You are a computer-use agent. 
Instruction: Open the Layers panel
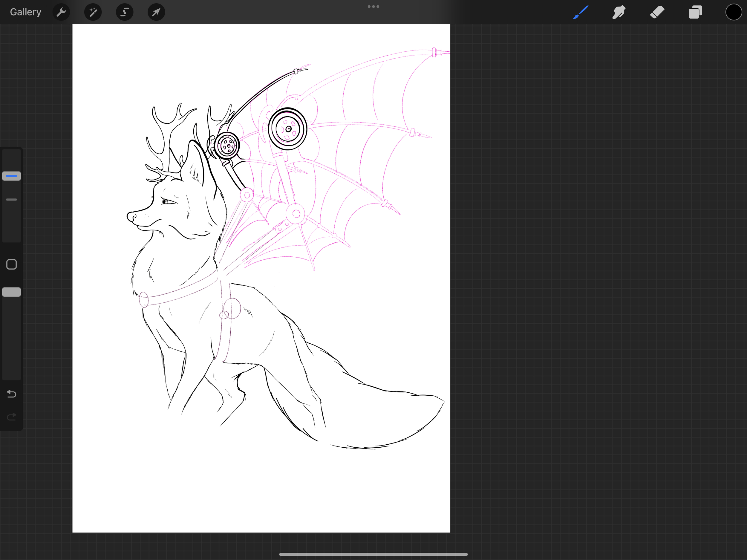(695, 12)
